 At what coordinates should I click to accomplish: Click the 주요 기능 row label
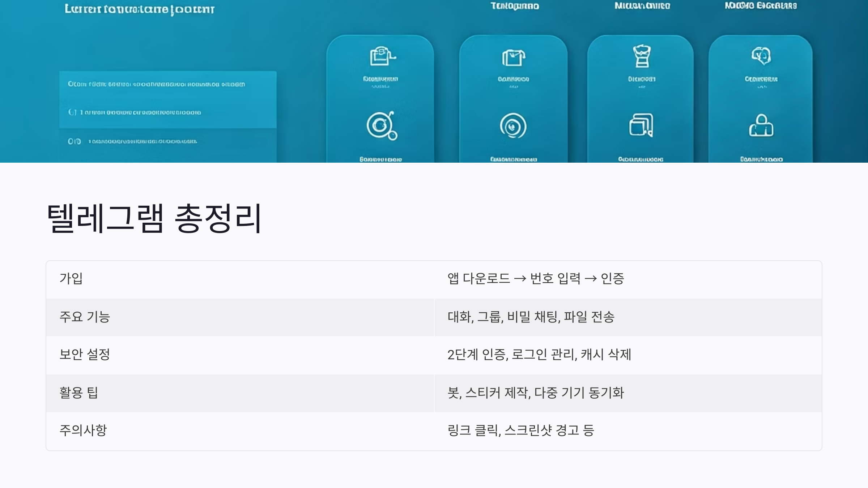(85, 317)
